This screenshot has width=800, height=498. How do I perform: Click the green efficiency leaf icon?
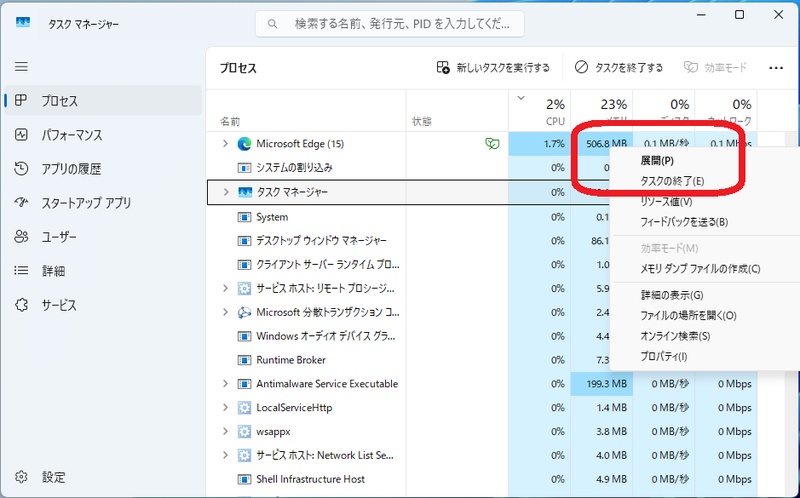pyautogui.click(x=492, y=144)
